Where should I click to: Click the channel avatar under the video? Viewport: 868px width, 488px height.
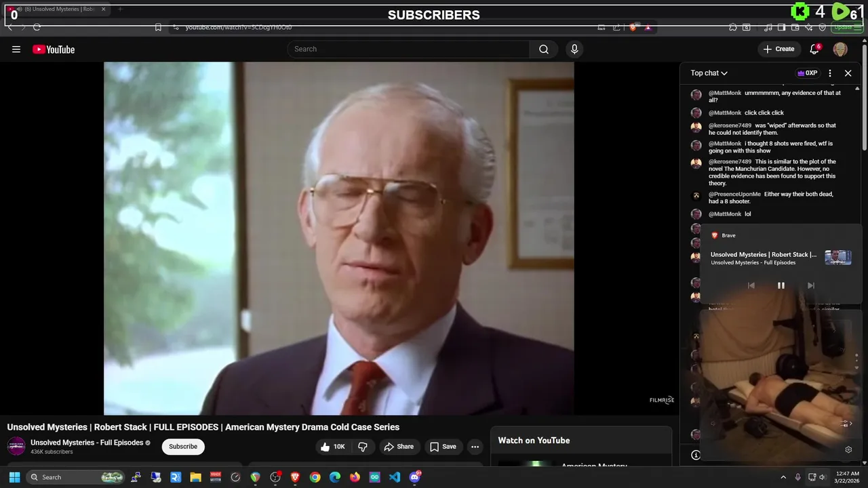(x=16, y=447)
